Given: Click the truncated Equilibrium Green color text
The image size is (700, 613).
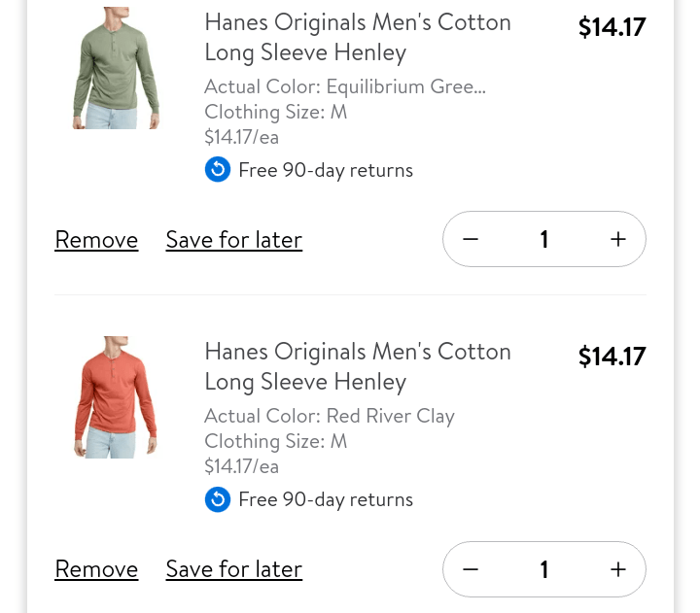Looking at the screenshot, I should (x=344, y=86).
